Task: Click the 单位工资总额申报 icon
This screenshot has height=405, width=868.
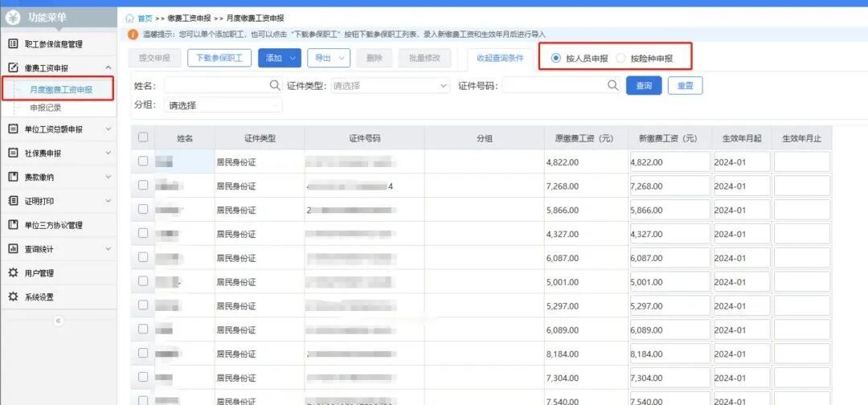Action: click(14, 129)
